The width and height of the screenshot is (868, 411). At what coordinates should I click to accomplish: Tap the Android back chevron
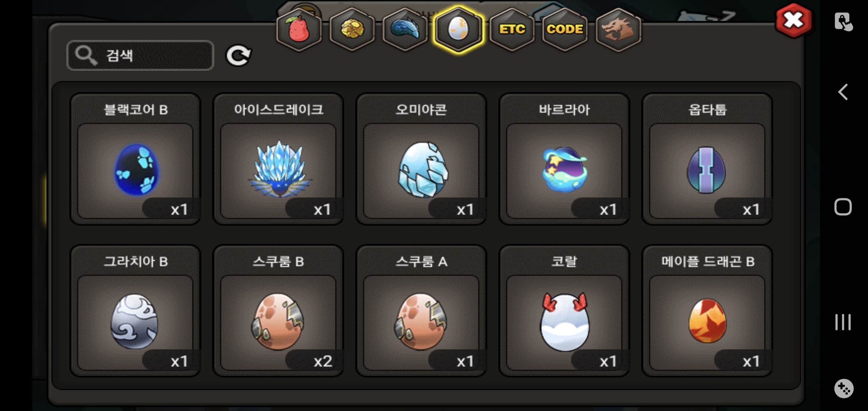coord(843,92)
